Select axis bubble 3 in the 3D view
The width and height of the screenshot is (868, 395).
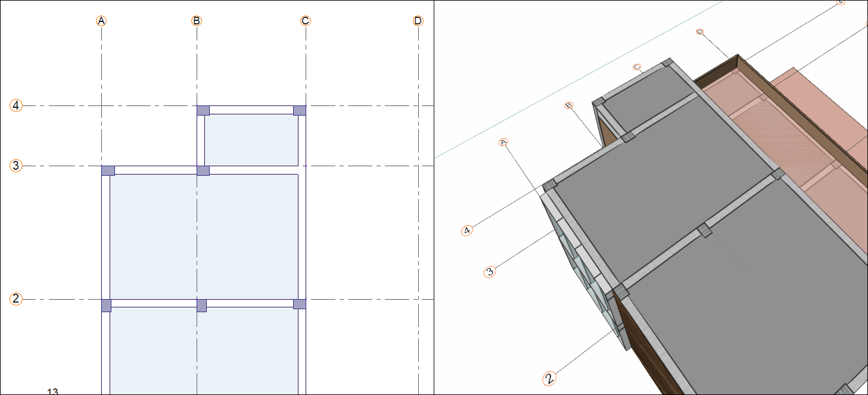click(490, 272)
